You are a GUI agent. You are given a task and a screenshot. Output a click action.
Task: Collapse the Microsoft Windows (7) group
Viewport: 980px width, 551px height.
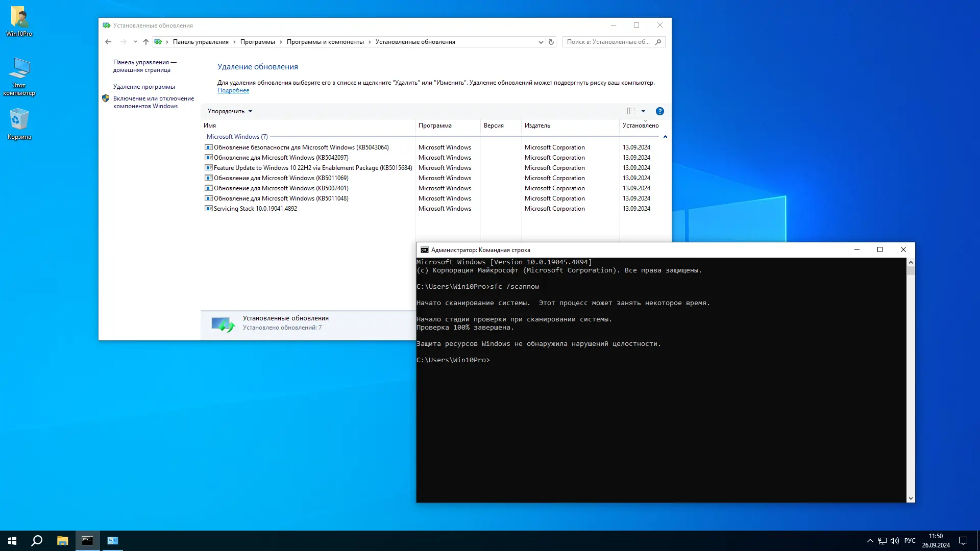click(x=665, y=137)
